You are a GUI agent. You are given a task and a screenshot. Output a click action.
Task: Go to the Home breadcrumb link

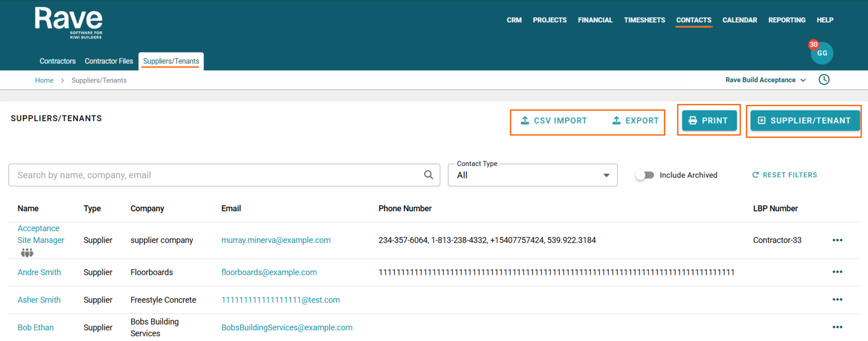[x=44, y=80]
